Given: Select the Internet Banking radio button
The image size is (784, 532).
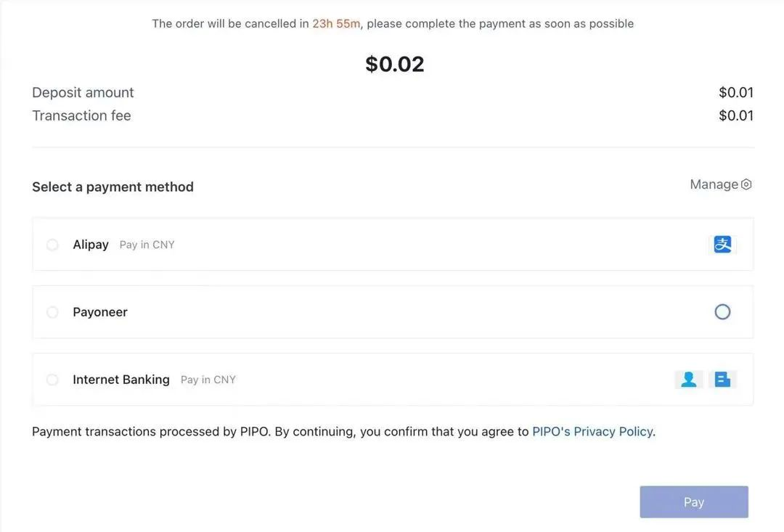Looking at the screenshot, I should pyautogui.click(x=52, y=380).
